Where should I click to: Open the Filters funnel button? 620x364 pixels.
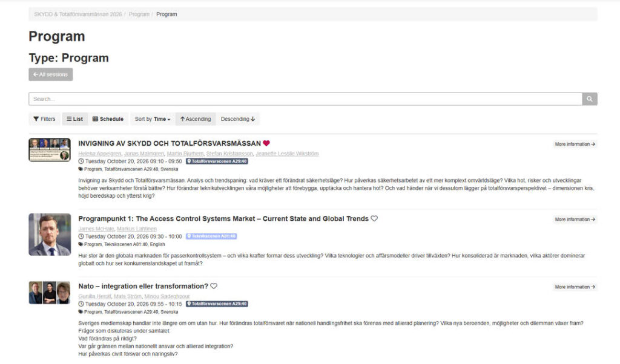(44, 119)
